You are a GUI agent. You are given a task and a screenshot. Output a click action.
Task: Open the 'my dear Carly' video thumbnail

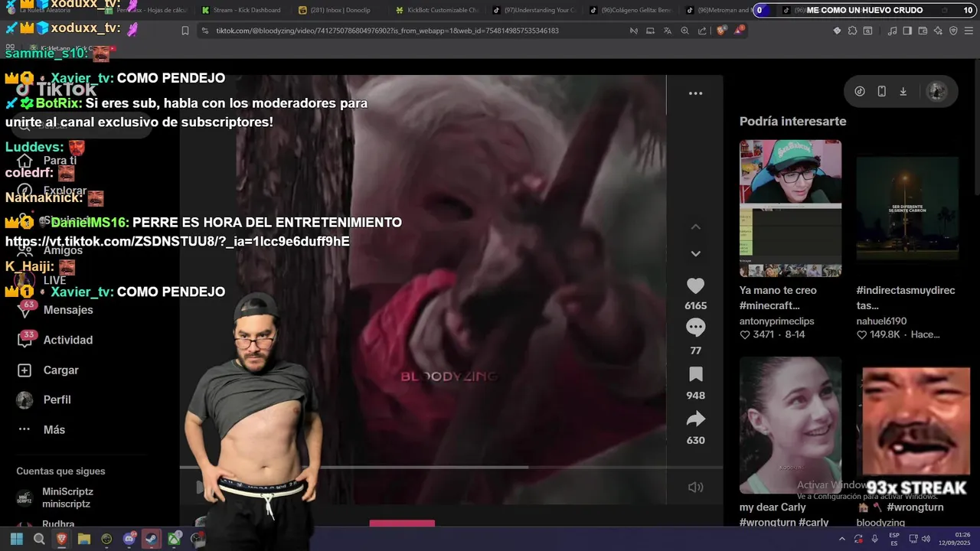point(790,425)
